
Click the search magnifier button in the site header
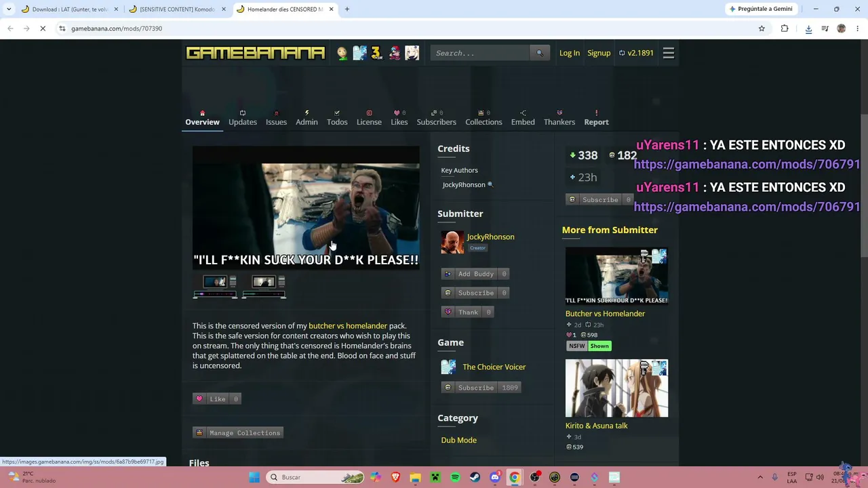pos(540,53)
